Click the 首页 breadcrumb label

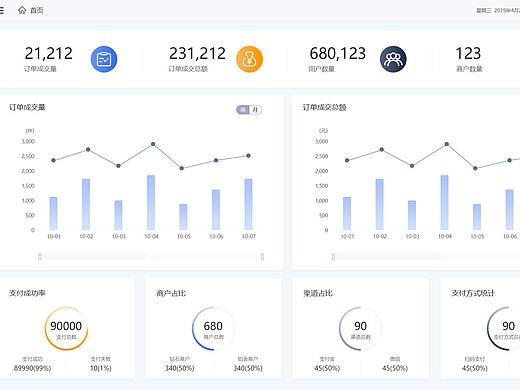click(37, 10)
